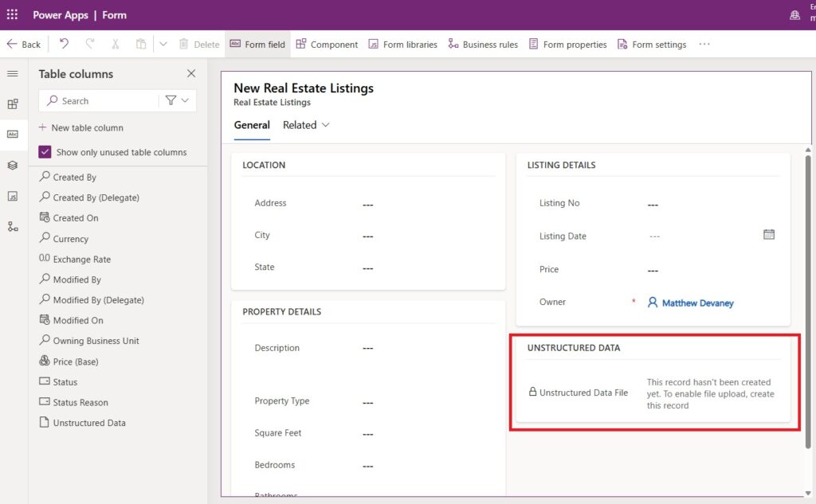
Task: Select Unstructured Data column in list
Action: pos(88,423)
